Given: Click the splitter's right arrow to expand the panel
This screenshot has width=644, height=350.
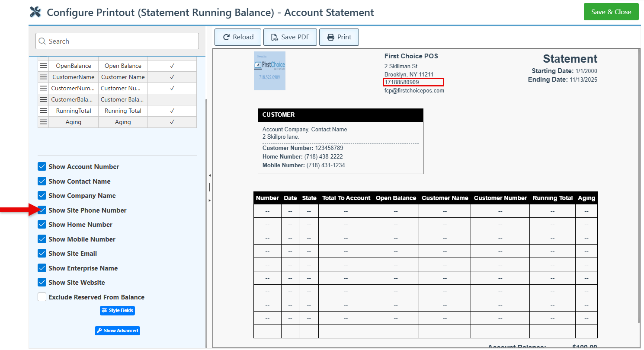Looking at the screenshot, I should click(210, 200).
